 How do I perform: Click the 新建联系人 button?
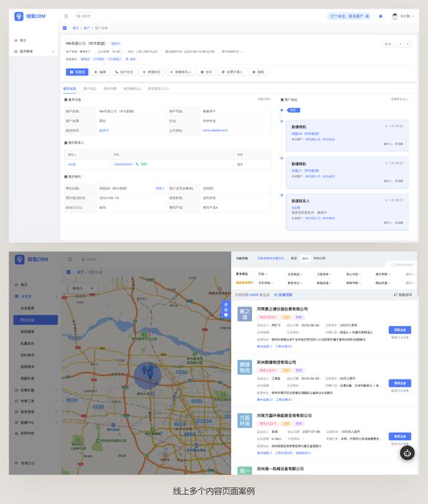point(181,72)
